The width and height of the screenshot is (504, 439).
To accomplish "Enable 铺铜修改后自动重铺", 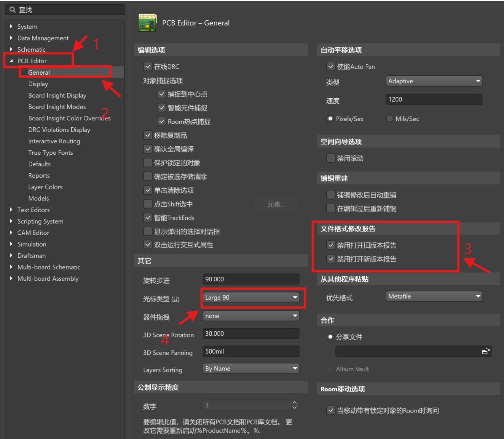I will [x=331, y=194].
